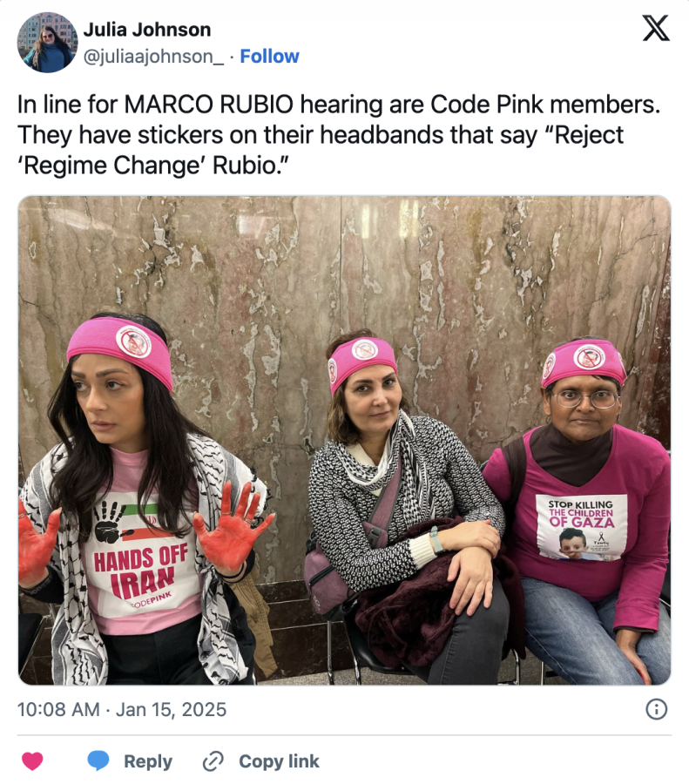
Task: Click the tweet text about Marco Rubio hearing
Action: [x=339, y=135]
